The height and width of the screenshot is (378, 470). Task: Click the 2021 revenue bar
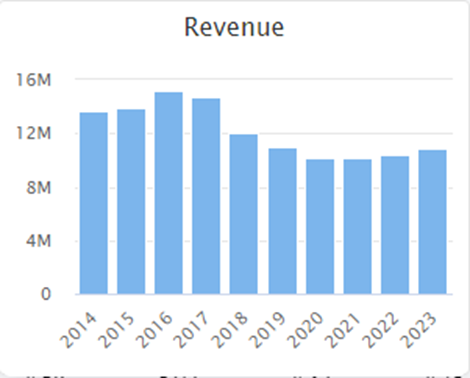point(358,227)
